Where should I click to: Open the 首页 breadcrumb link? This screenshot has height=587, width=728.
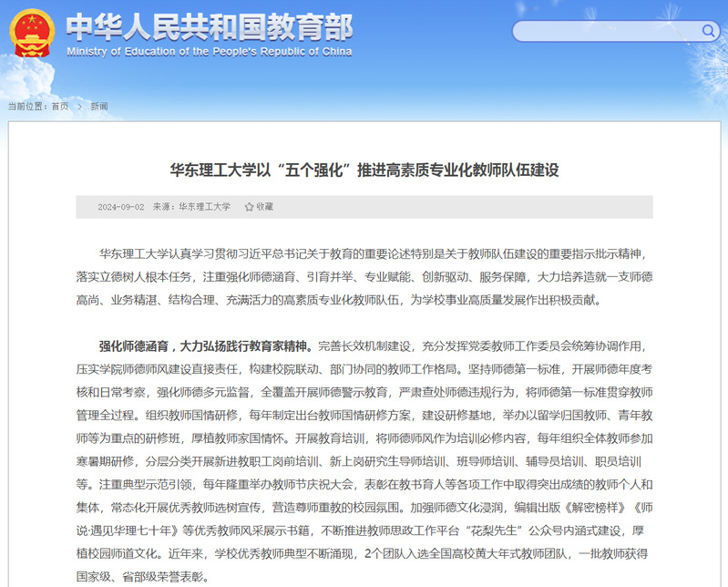coord(60,107)
